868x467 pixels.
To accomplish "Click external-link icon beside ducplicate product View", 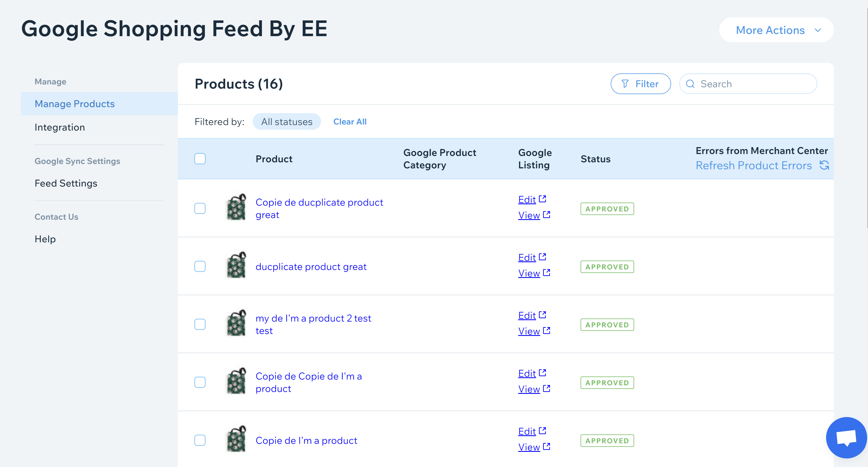I will coord(546,272).
